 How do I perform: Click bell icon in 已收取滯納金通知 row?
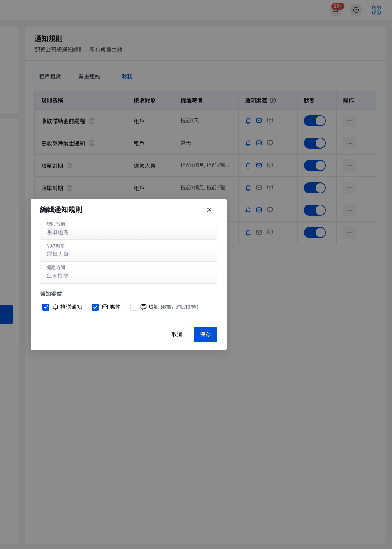tap(248, 143)
